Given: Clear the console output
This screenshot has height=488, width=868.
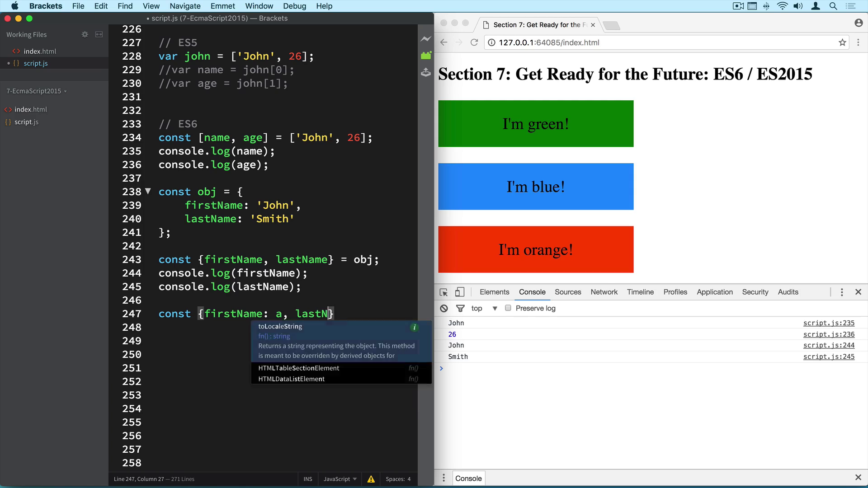Looking at the screenshot, I should tap(444, 308).
